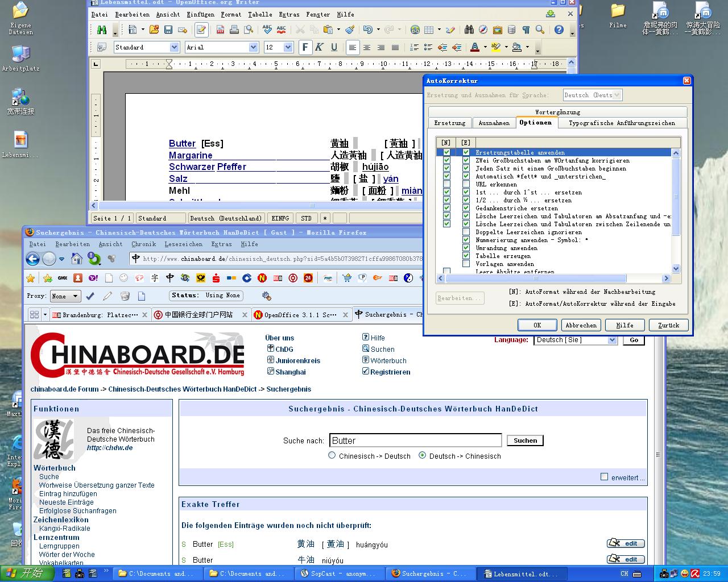Screen dimensions: 728x582
Task: Uncheck [E] Tabelle erzeugen
Action: [466, 256]
